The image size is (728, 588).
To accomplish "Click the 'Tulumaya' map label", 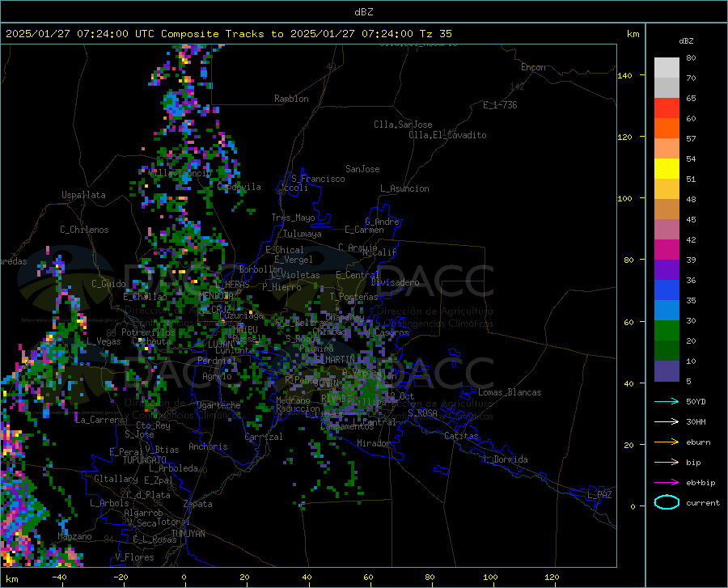I will tap(302, 234).
